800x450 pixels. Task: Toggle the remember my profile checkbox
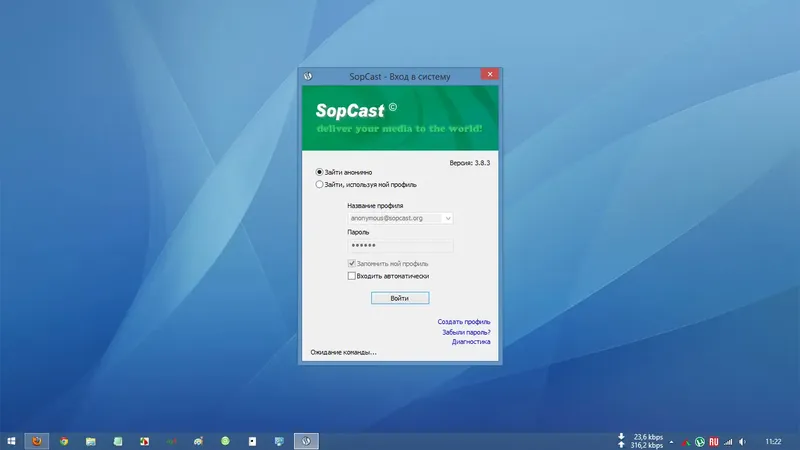(352, 263)
